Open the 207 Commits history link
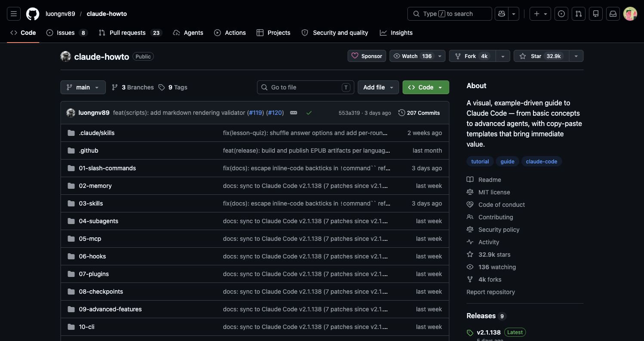 [x=419, y=113]
